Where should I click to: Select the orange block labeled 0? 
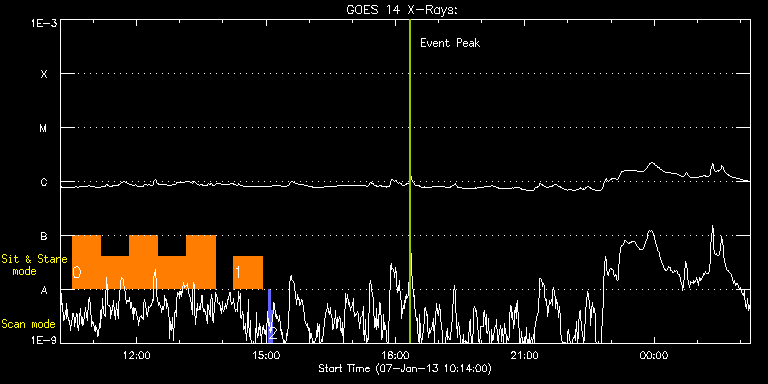[144, 263]
